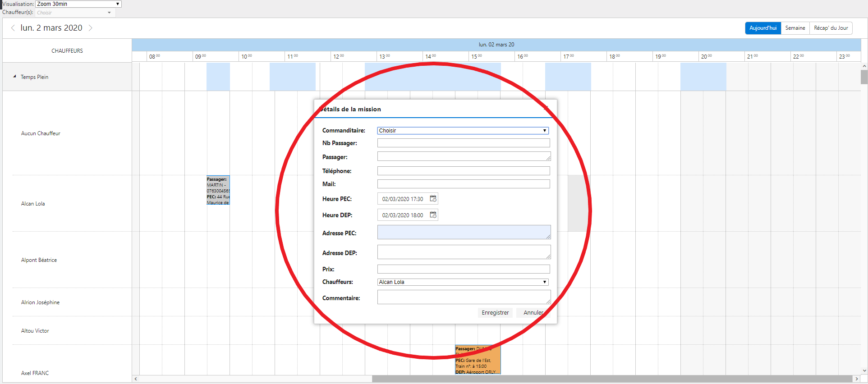The height and width of the screenshot is (384, 868).
Task: Go to next day arrow
Action: (x=91, y=28)
